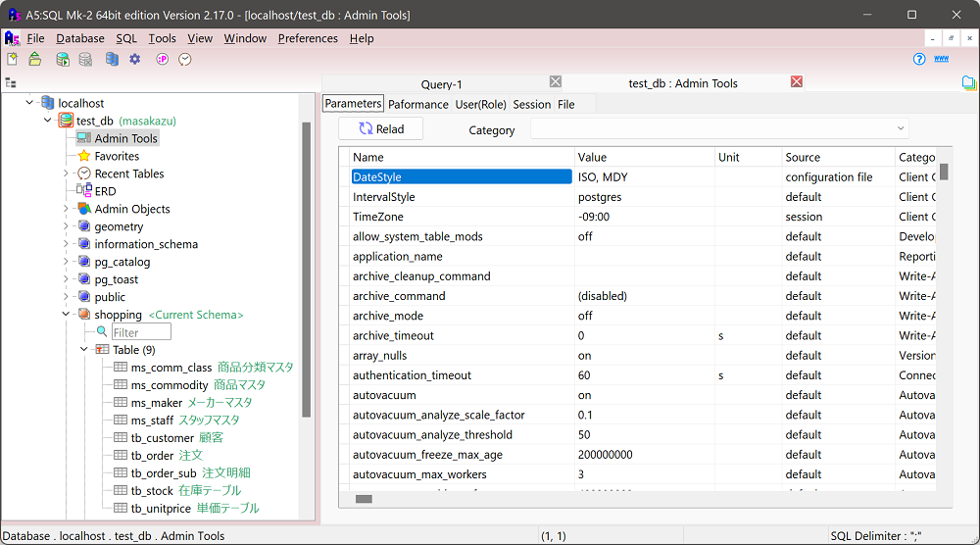Click the blue help question mark icon
Viewport: 980px width, 545px height.
tap(919, 59)
